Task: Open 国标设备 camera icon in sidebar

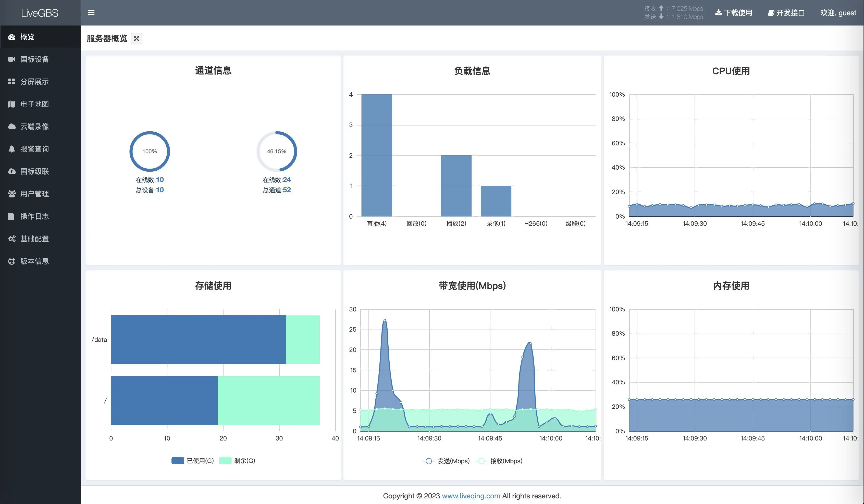Action: pyautogui.click(x=12, y=59)
